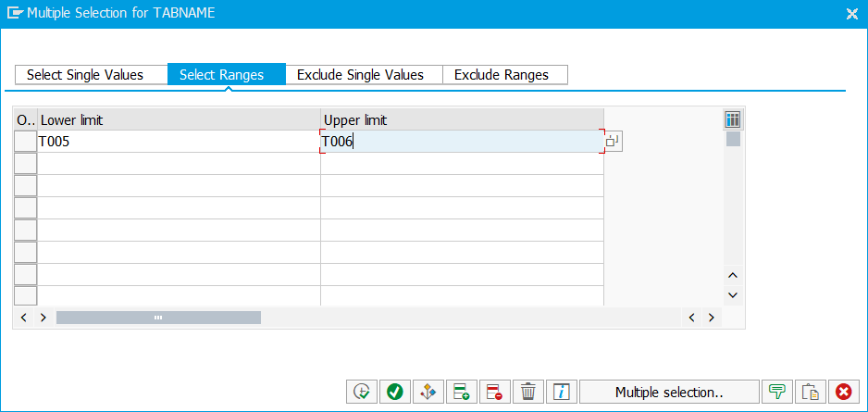Click the O.. option column header
The width and height of the screenshot is (868, 412).
(x=26, y=119)
